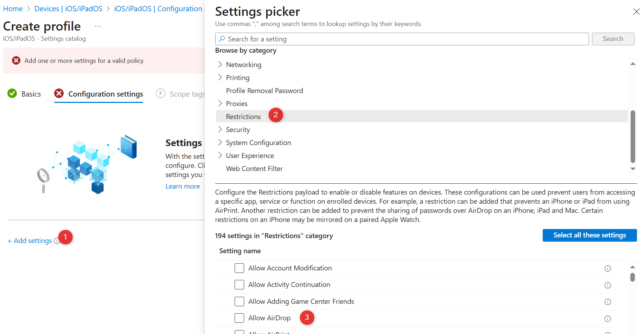Click the error icon in the validation banner
Image resolution: width=644 pixels, height=334 pixels.
pyautogui.click(x=16, y=60)
